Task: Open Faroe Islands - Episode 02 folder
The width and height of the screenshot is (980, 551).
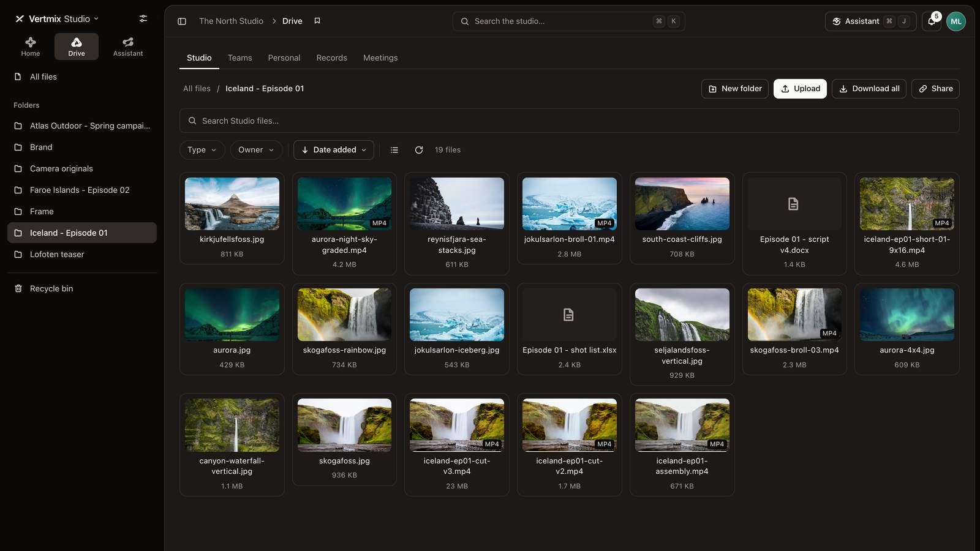Action: click(82, 190)
